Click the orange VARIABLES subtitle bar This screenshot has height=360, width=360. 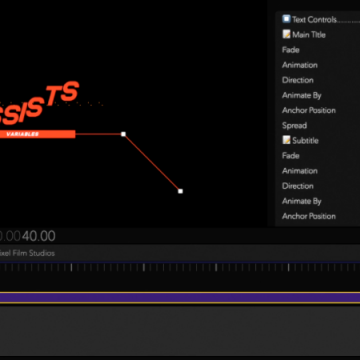[37, 134]
